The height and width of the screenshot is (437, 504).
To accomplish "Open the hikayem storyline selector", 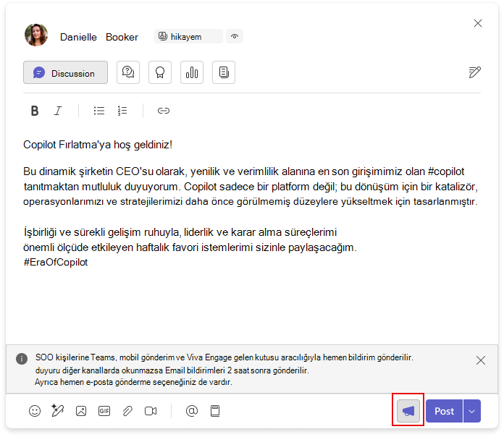I will [x=188, y=36].
